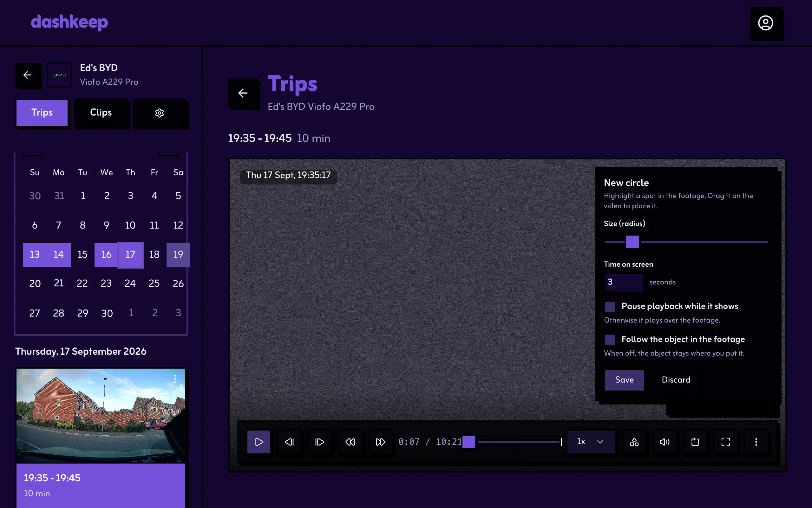Enable Follow the object in the footage

tap(610, 339)
